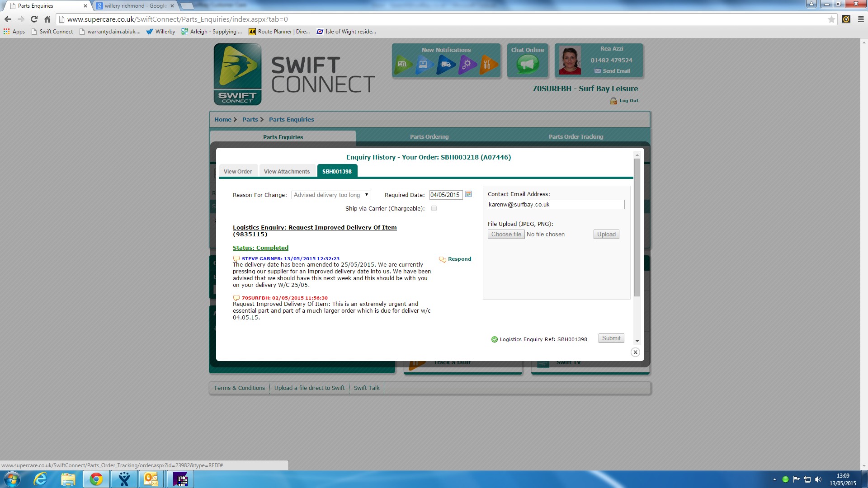Switch to the View Order tab
Screen dimensions: 868x488
238,172
